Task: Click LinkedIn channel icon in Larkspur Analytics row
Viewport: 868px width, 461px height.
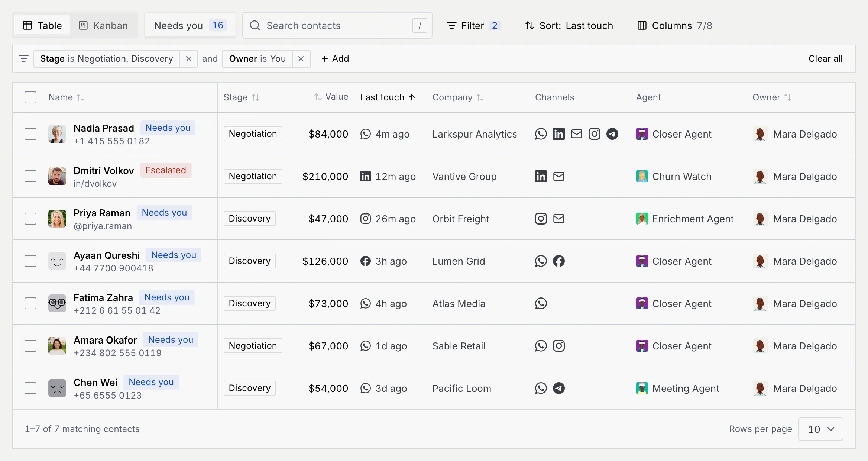Action: [558, 134]
